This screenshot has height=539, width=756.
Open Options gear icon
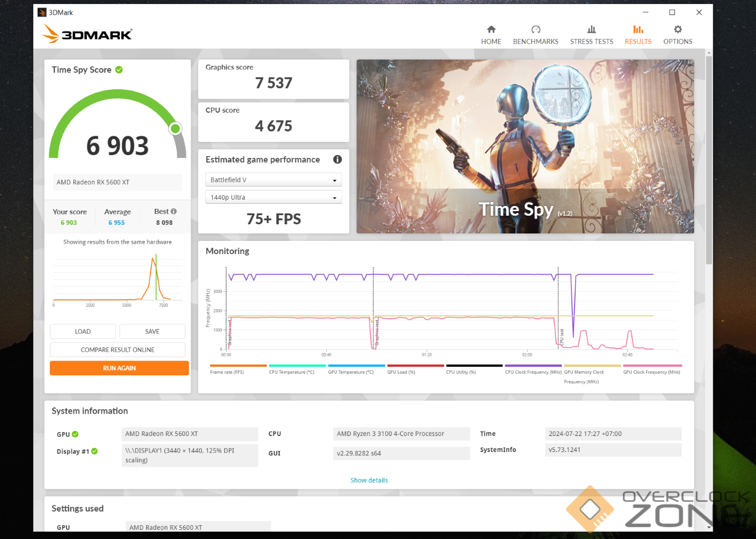[x=678, y=30]
